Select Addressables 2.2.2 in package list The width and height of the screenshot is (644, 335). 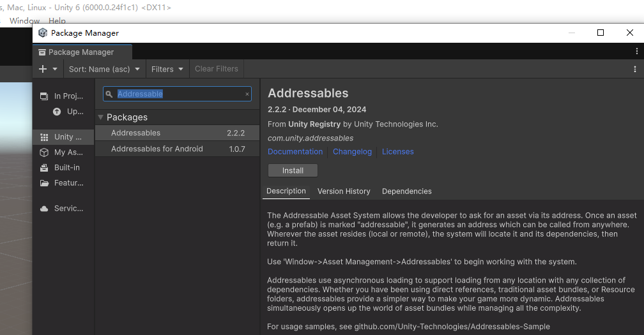point(177,133)
